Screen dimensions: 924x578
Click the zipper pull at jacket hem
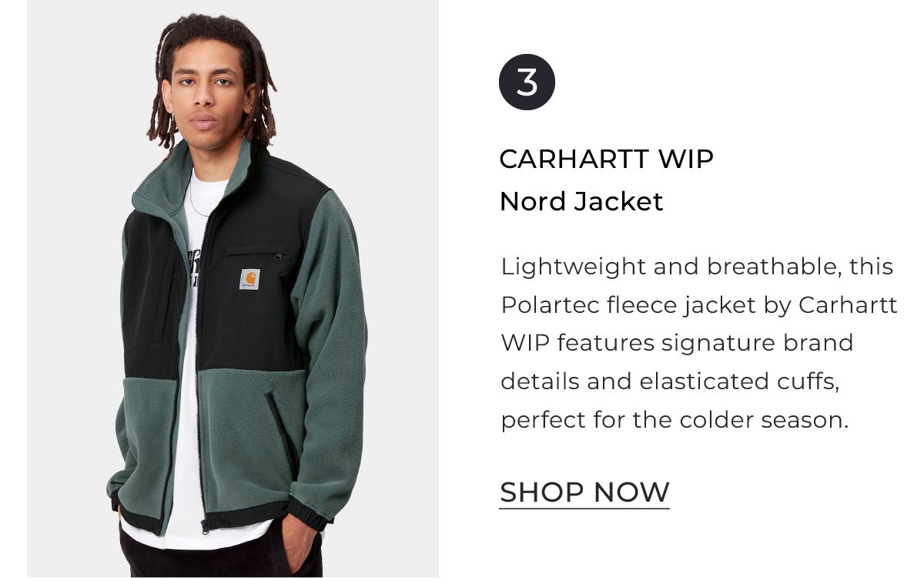(x=204, y=527)
